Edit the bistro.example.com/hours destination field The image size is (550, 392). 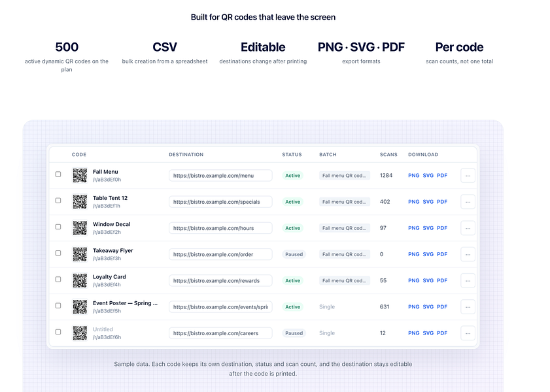[x=220, y=228]
